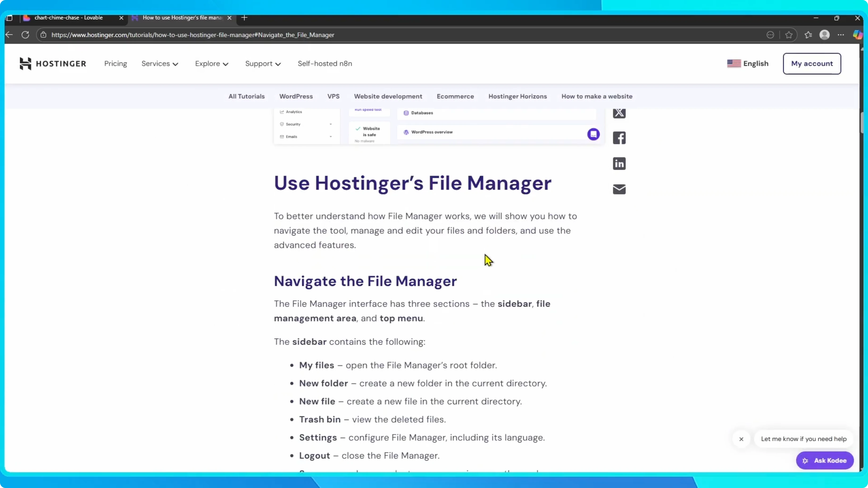The height and width of the screenshot is (488, 868).
Task: Click the US flag language icon
Action: tap(734, 64)
